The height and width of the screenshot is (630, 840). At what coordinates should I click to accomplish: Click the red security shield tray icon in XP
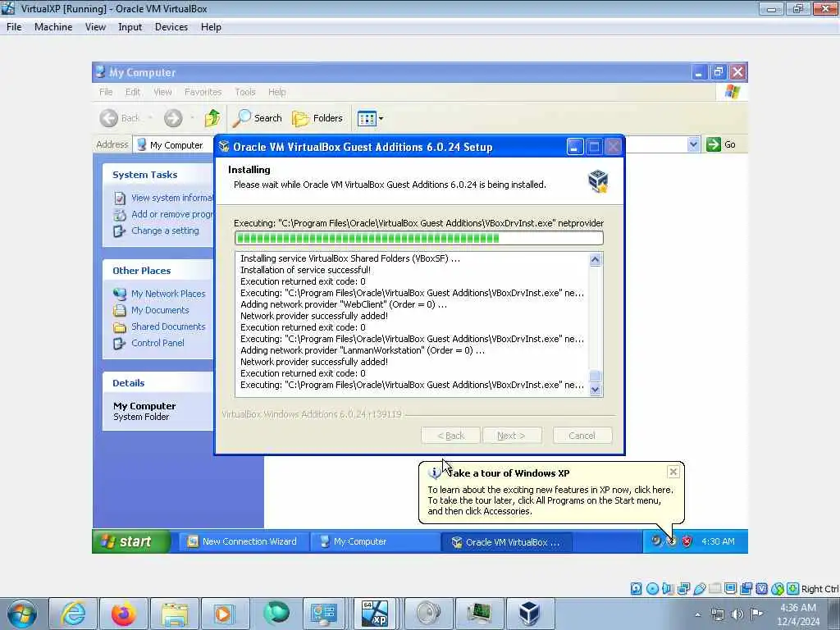click(687, 541)
